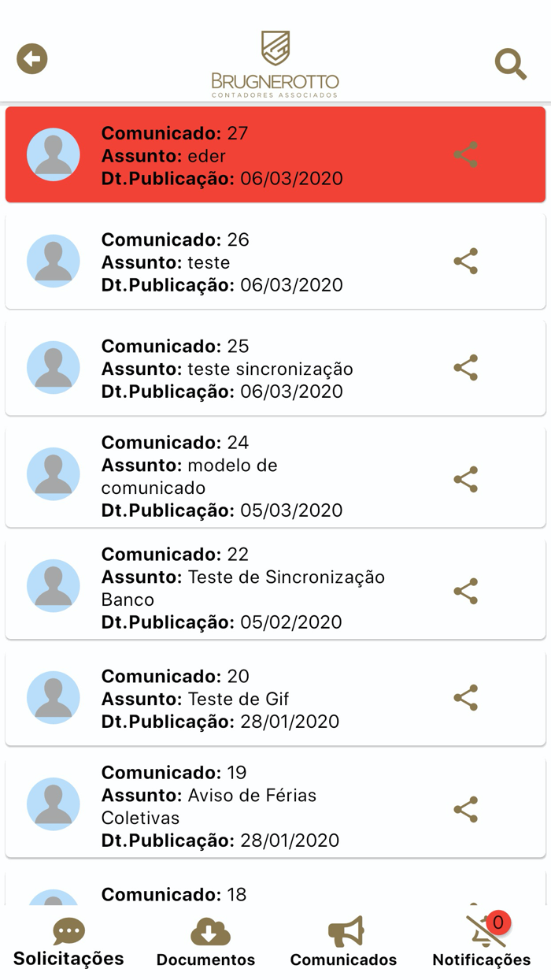Click the Brugnerotto logo
The width and height of the screenshot is (551, 980).
[275, 65]
